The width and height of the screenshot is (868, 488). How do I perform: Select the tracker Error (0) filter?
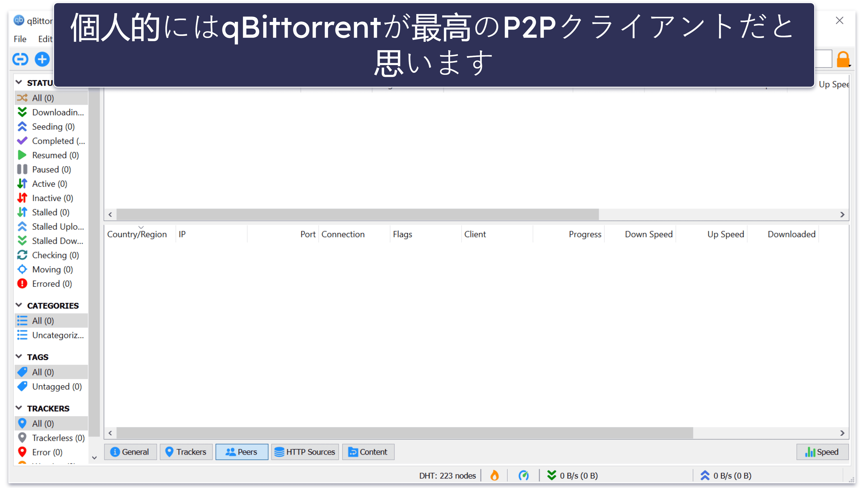[x=51, y=452]
